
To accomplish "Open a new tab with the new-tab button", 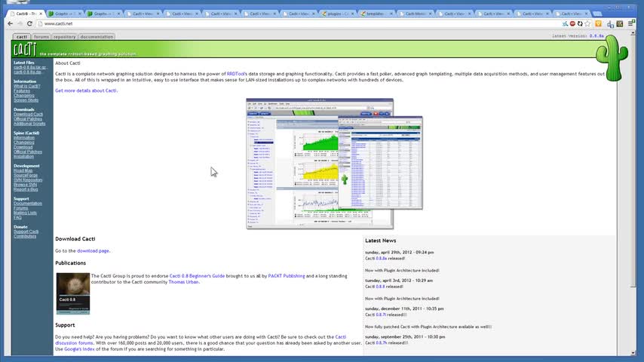I will coord(597,14).
